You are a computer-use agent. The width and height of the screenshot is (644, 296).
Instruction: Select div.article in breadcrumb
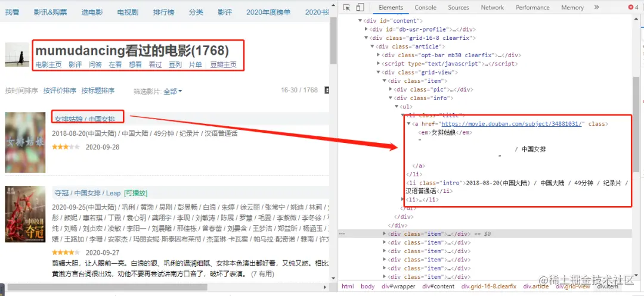[536, 286]
